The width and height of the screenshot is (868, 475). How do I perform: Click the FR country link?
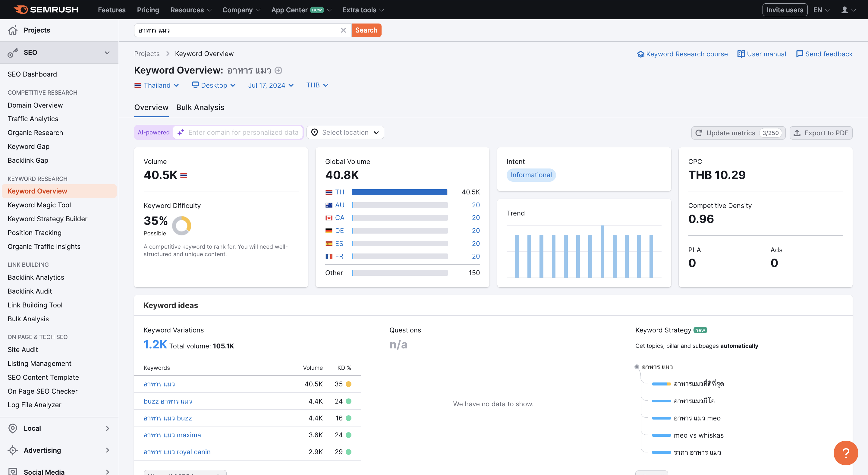point(339,256)
